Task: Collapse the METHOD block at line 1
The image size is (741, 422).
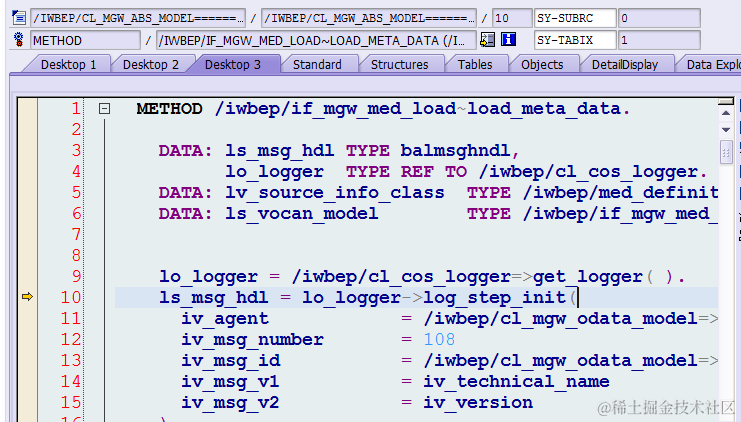Action: (x=104, y=109)
